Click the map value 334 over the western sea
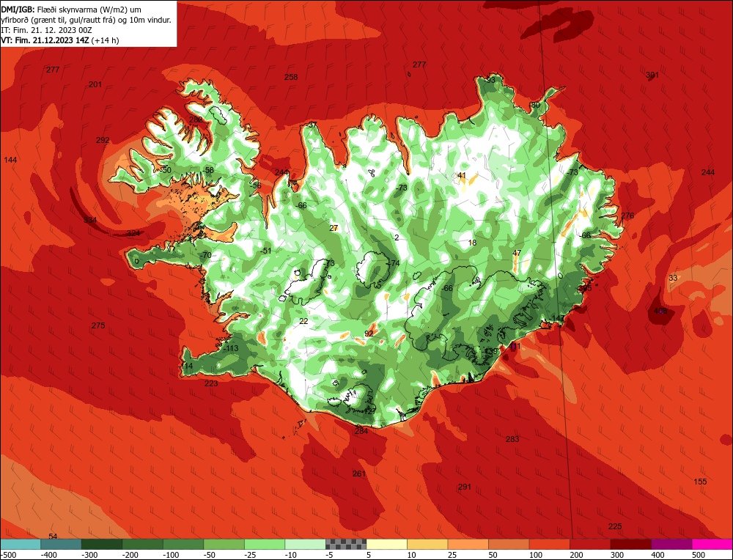This screenshot has width=733, height=560. click(90, 220)
